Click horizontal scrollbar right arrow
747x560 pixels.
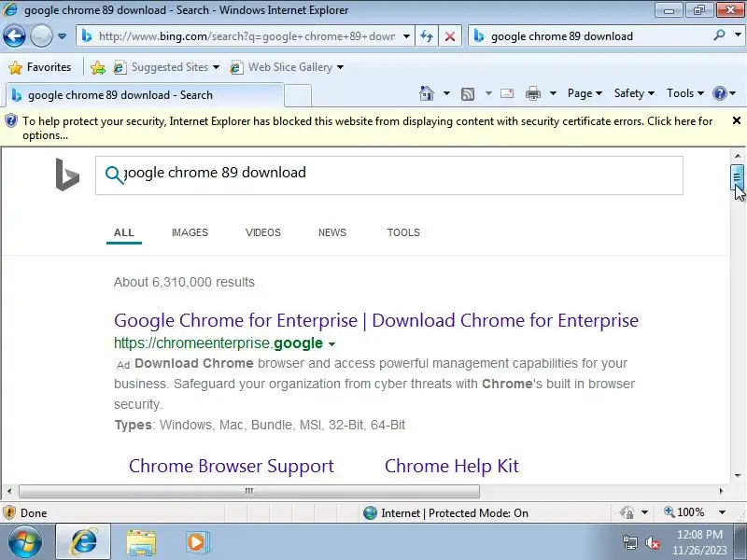click(x=721, y=491)
